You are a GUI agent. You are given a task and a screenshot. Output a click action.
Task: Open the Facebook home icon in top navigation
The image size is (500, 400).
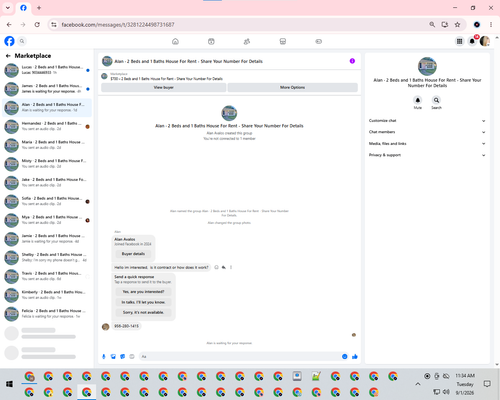(175, 41)
